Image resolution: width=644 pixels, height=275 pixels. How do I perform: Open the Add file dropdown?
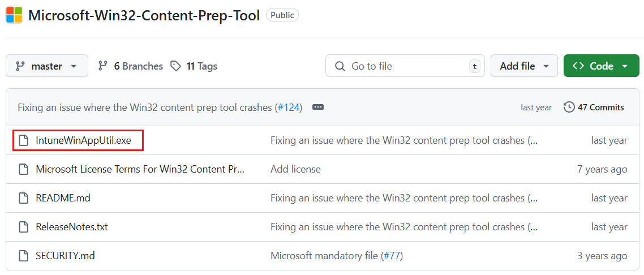pos(524,66)
